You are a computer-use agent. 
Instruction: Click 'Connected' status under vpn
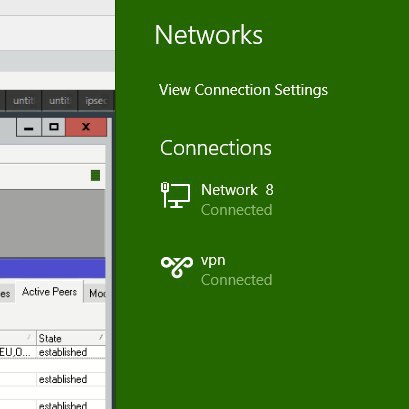pos(237,280)
